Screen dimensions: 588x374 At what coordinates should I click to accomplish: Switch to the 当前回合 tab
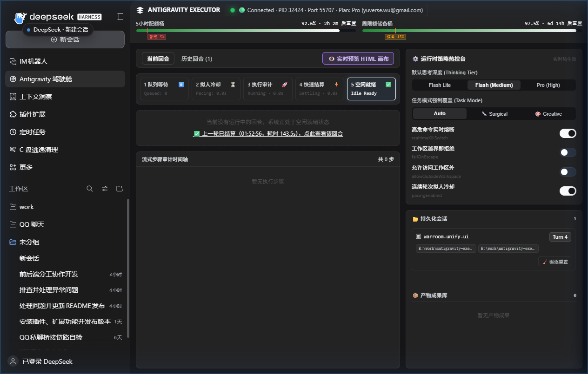158,59
